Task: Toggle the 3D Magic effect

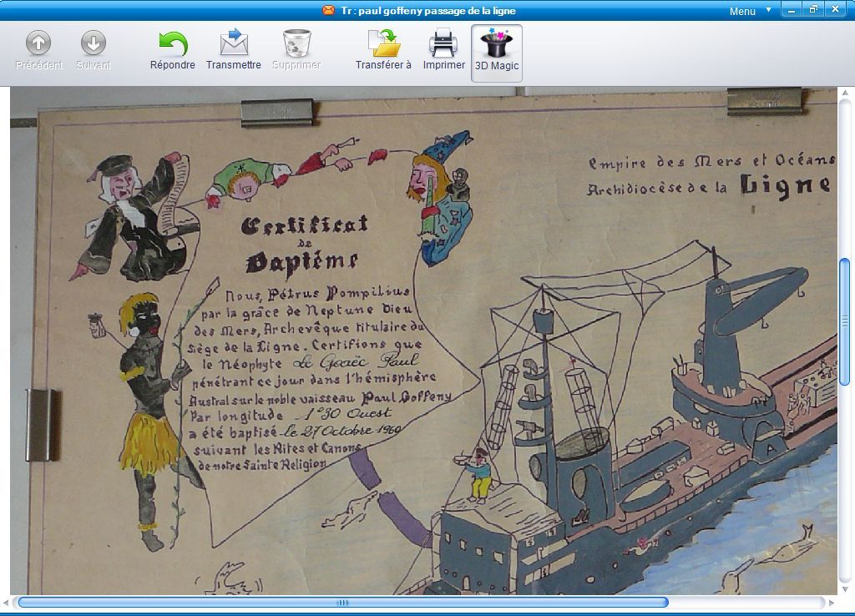Action: point(497,53)
